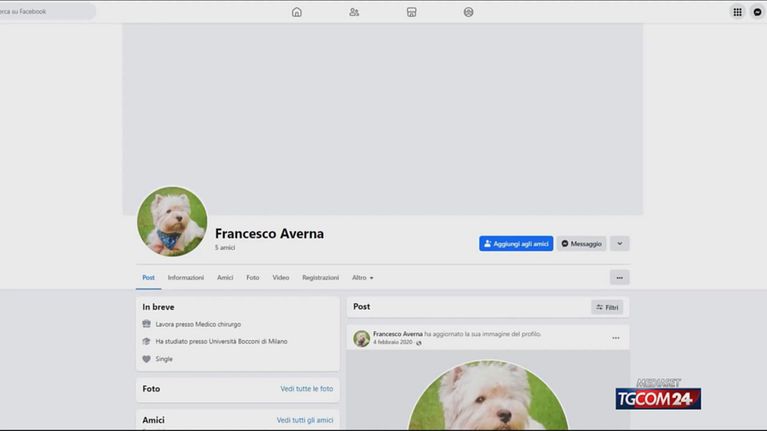This screenshot has height=431, width=767.
Task: Switch to the Amici tab
Action: (x=225, y=277)
